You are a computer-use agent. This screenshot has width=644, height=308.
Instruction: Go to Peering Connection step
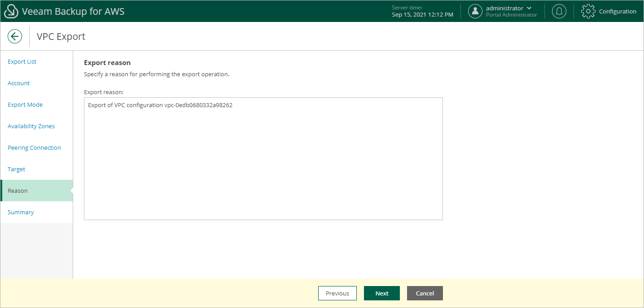[x=34, y=148]
